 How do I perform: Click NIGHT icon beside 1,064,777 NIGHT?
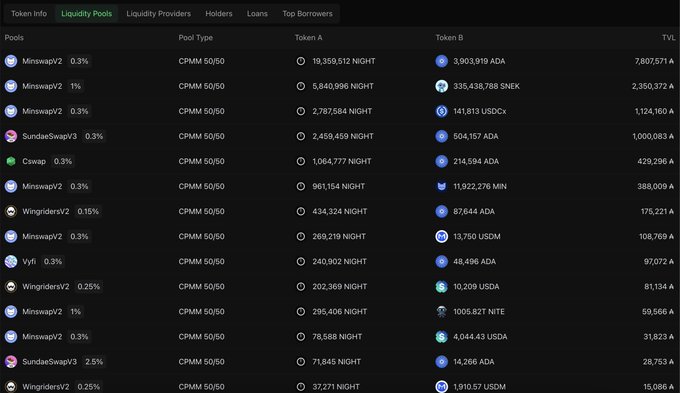[301, 161]
